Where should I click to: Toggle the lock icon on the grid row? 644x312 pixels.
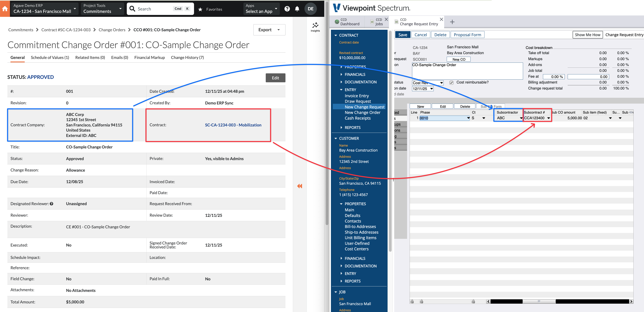point(412,302)
